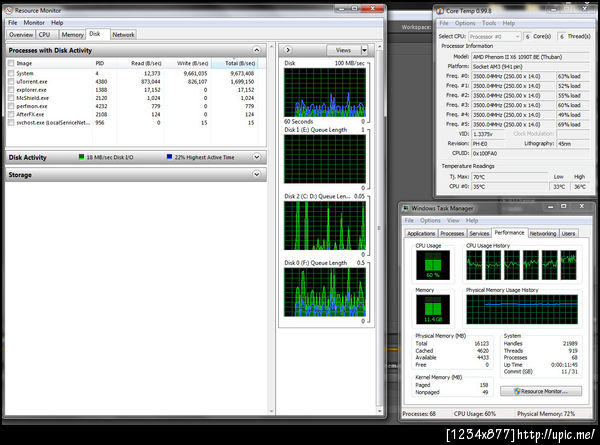Select all processes with Image header checkbox
This screenshot has width=600, height=445.
[x=12, y=62]
